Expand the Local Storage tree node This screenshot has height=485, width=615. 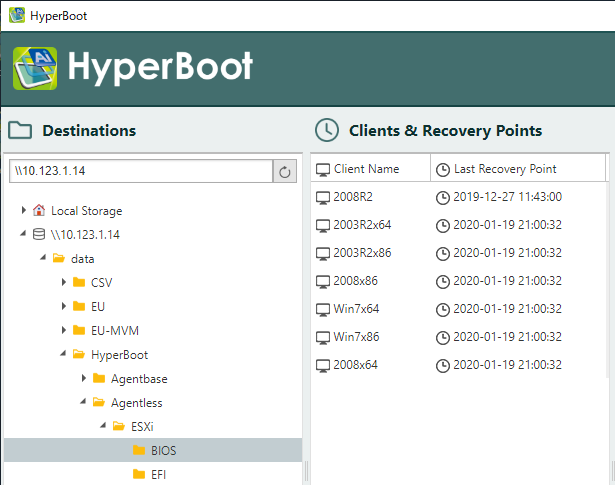[x=23, y=211]
